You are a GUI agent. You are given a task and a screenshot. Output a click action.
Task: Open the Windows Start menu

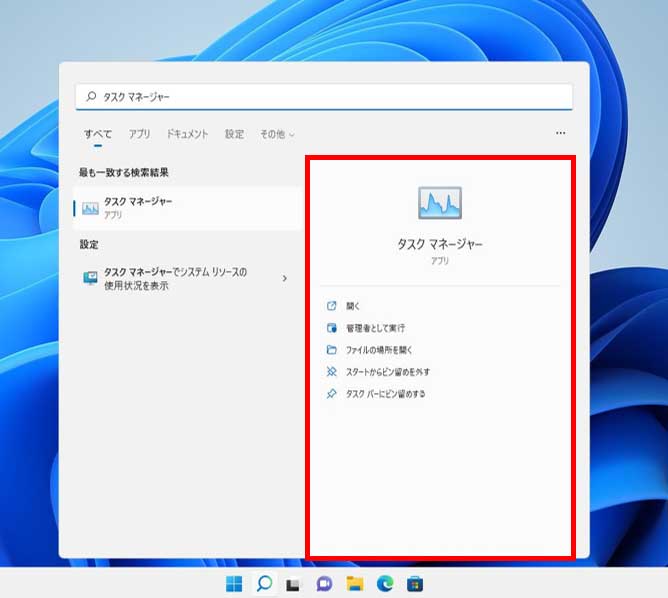234,583
